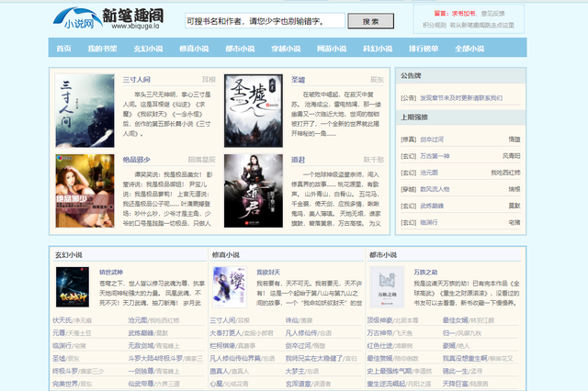This screenshot has height=391, width=588.
Task: Open the 顶级神豪 novel link
Action: point(379,320)
